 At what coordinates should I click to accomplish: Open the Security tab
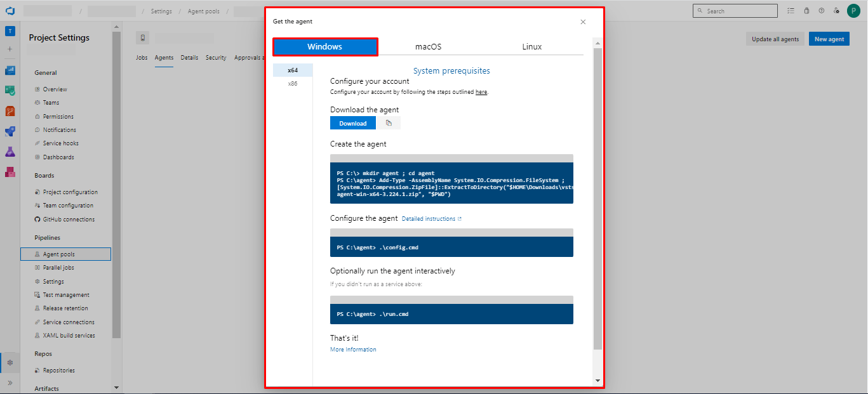216,58
